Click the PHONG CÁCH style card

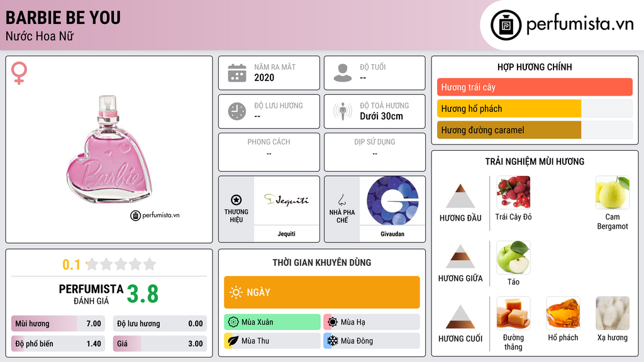(269, 152)
